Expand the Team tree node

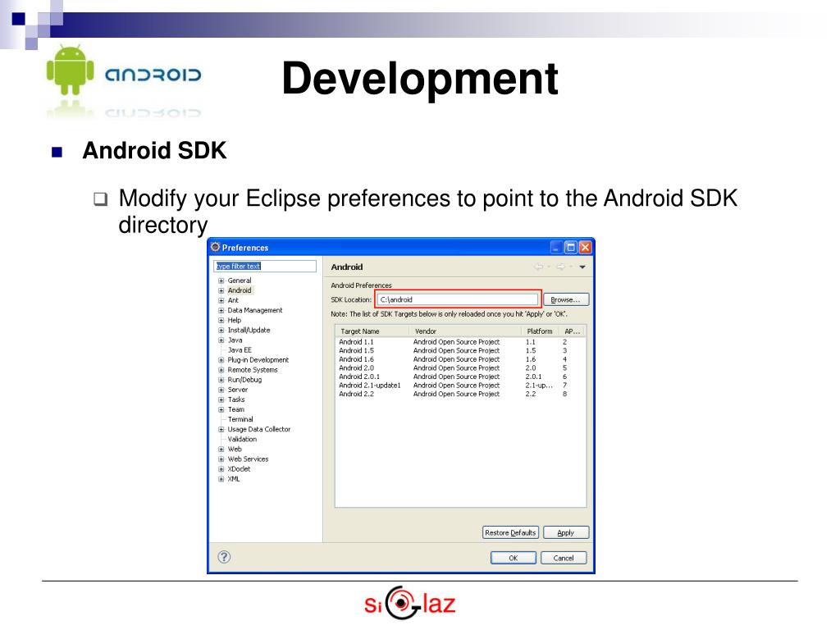221,409
